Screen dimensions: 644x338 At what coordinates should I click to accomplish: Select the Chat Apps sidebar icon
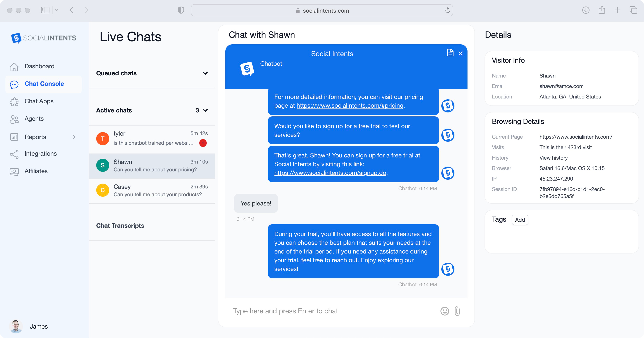(14, 101)
